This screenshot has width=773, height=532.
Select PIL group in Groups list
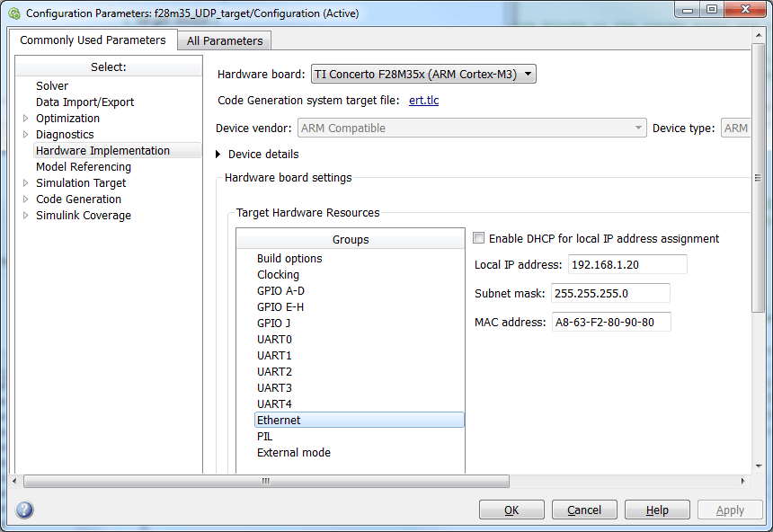pos(265,437)
